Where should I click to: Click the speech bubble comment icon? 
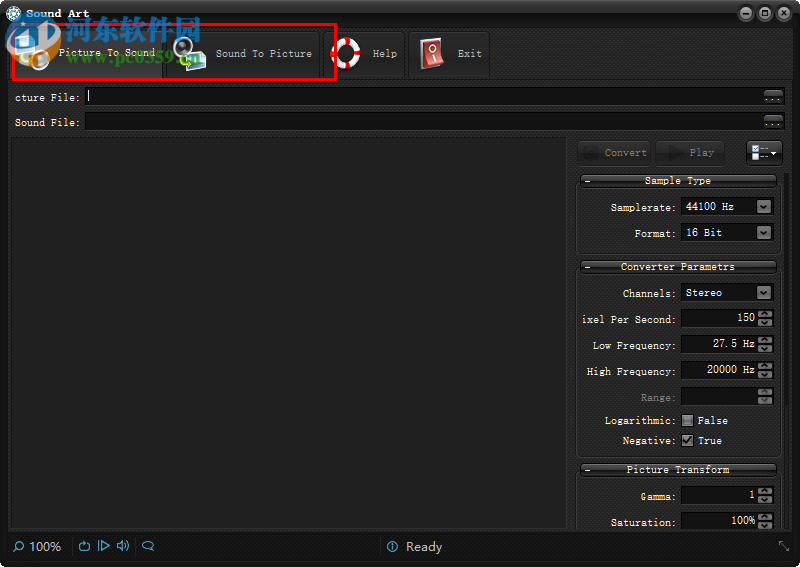pos(148,546)
